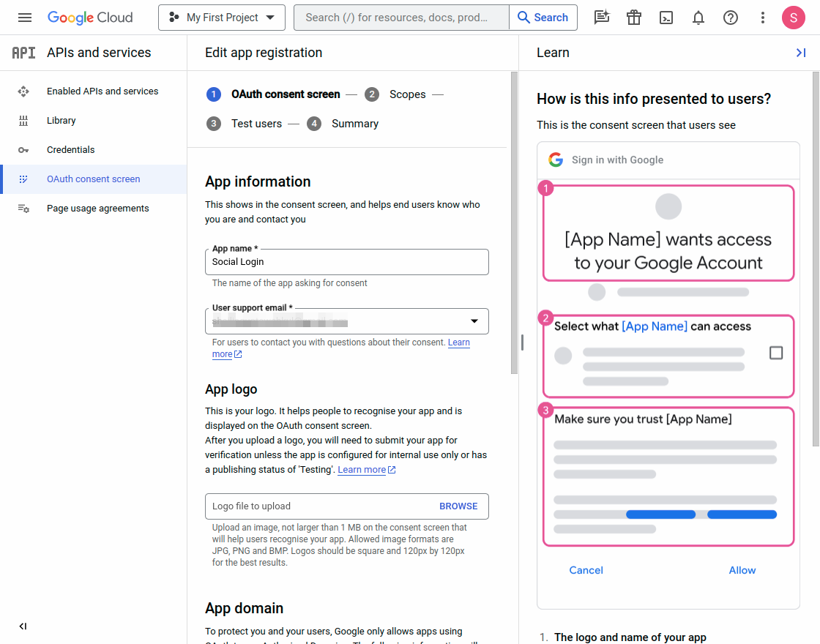This screenshot has width=820, height=644.
Task: Open the Credentials page
Action: [x=70, y=149]
